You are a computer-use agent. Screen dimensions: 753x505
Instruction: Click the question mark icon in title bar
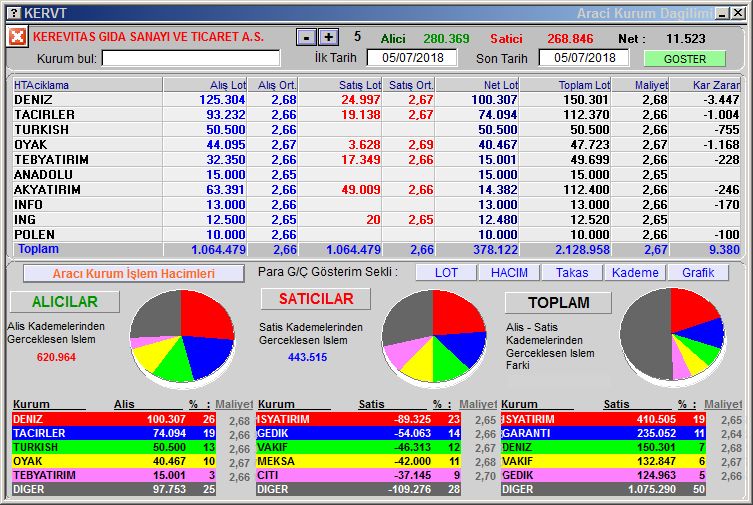pyautogui.click(x=15, y=12)
